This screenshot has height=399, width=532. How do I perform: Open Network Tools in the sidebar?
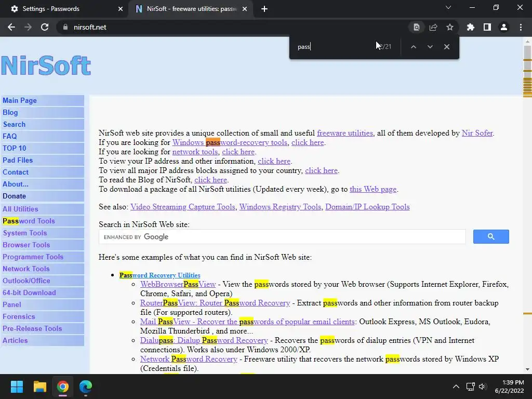pos(43,269)
